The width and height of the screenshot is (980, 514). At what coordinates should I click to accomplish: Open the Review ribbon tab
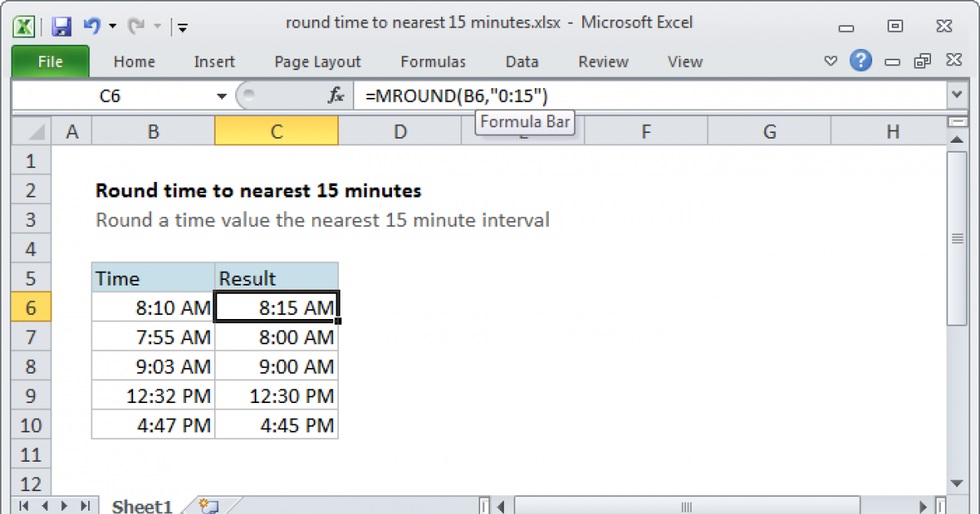tap(603, 62)
